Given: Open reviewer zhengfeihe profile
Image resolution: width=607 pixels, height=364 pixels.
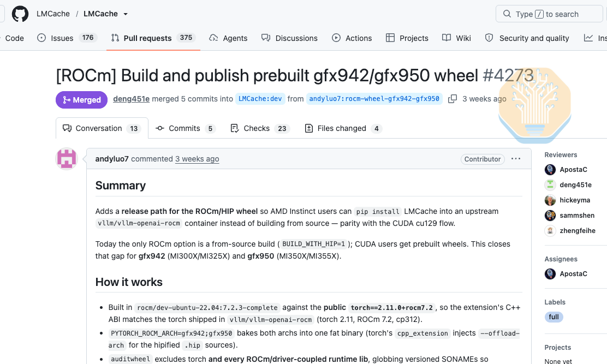Looking at the screenshot, I should click(x=578, y=230).
